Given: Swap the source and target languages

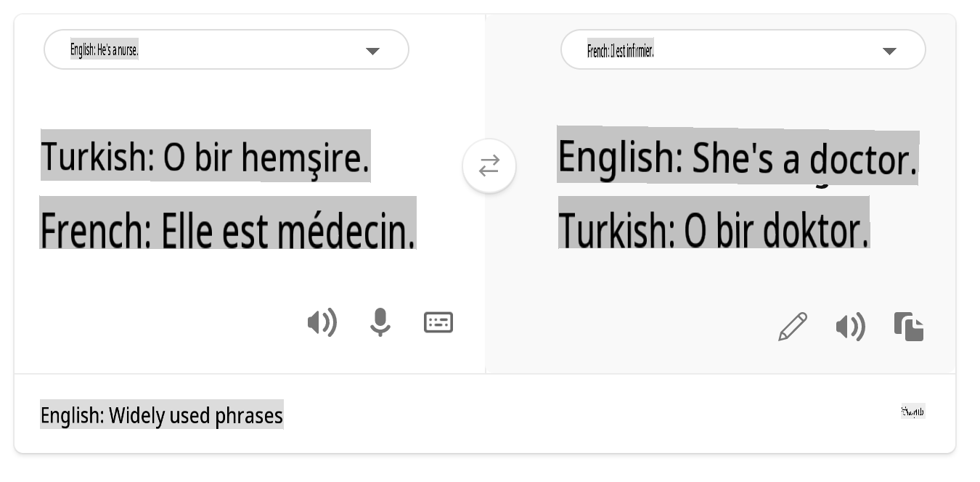Looking at the screenshot, I should 489,166.
